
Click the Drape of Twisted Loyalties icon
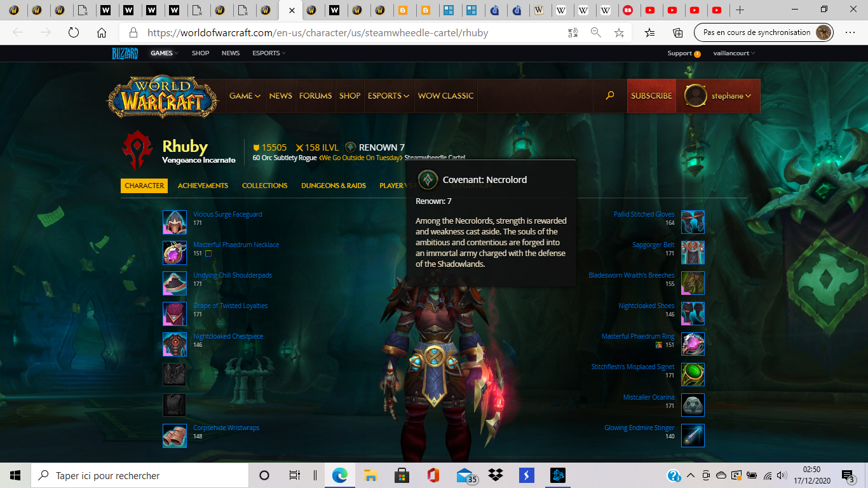coord(175,314)
